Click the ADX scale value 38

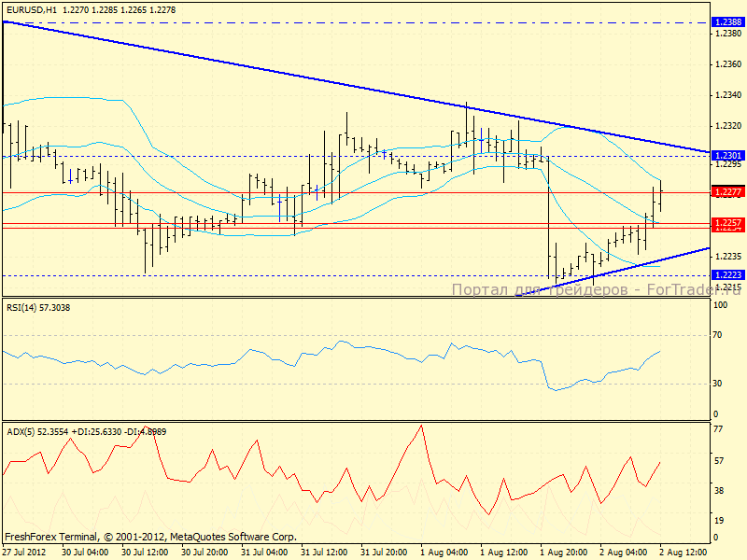point(718,491)
